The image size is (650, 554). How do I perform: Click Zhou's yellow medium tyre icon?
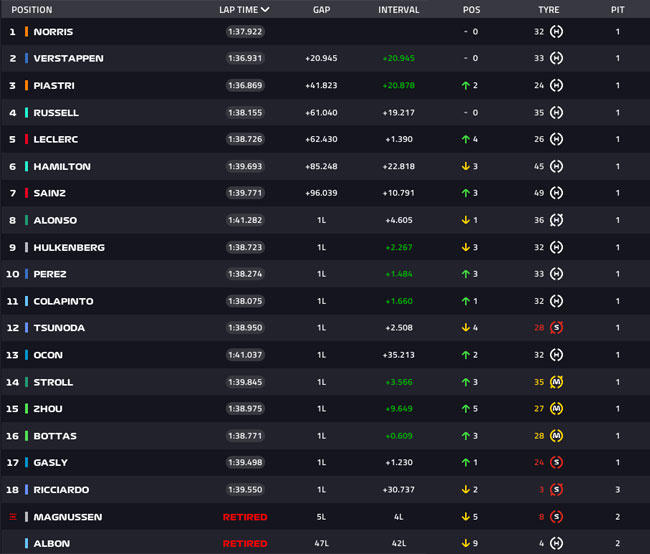pyautogui.click(x=556, y=408)
